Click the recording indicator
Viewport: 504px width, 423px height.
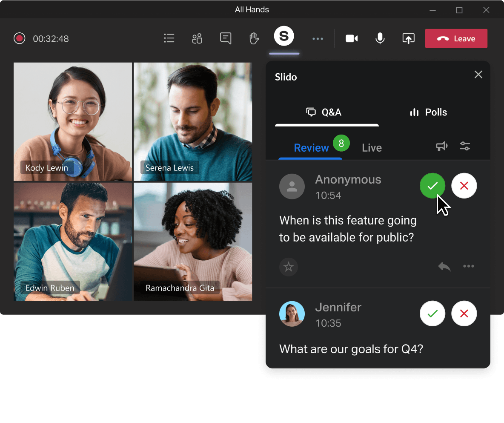point(19,38)
